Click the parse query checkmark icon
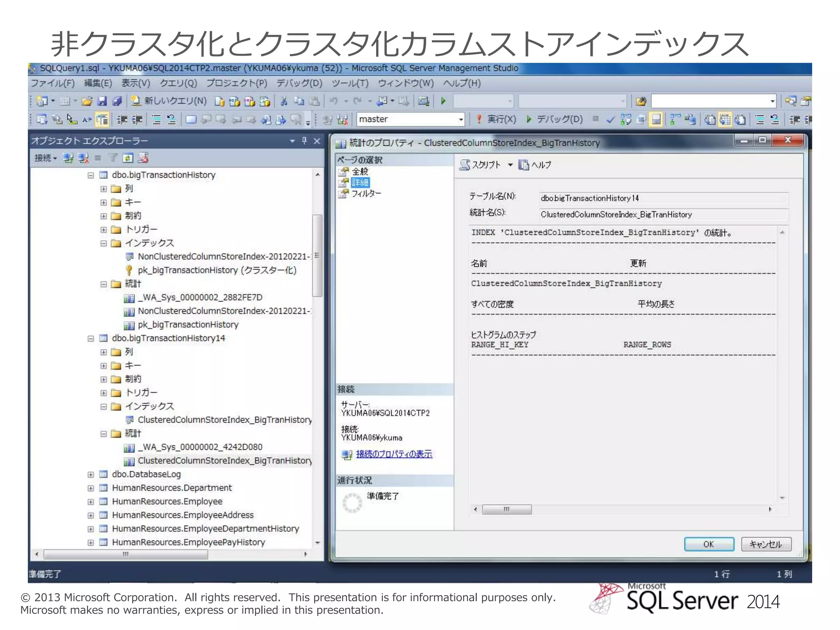This screenshot has width=840, height=630. point(610,119)
